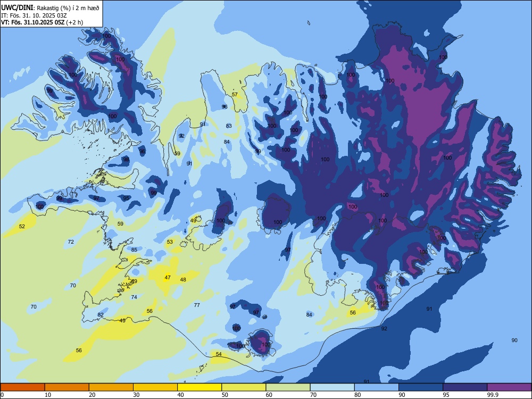Screen dimensions: 532x399
Task: Click the humidity value 54 on the map
Action: pos(219,354)
